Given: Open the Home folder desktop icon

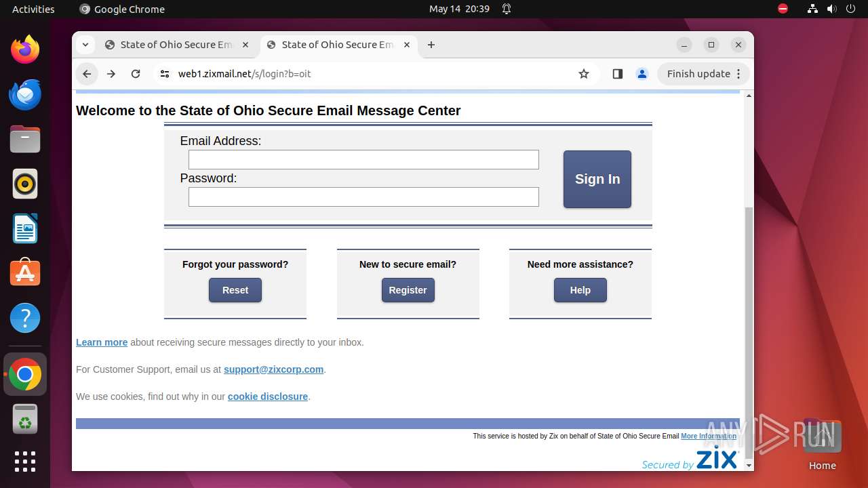Looking at the screenshot, I should coord(822,445).
